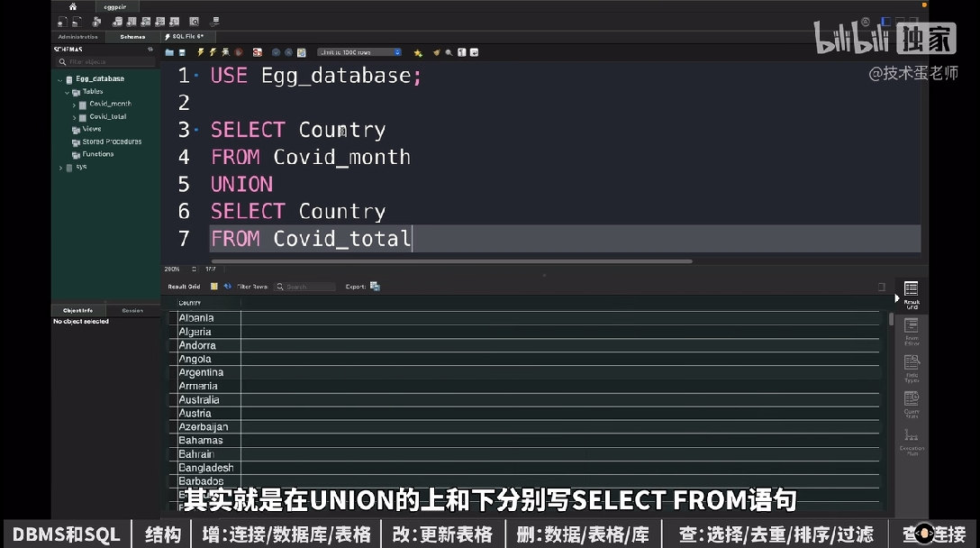Select the SQL File 6 tab
The width and height of the screenshot is (980, 548).
click(188, 37)
